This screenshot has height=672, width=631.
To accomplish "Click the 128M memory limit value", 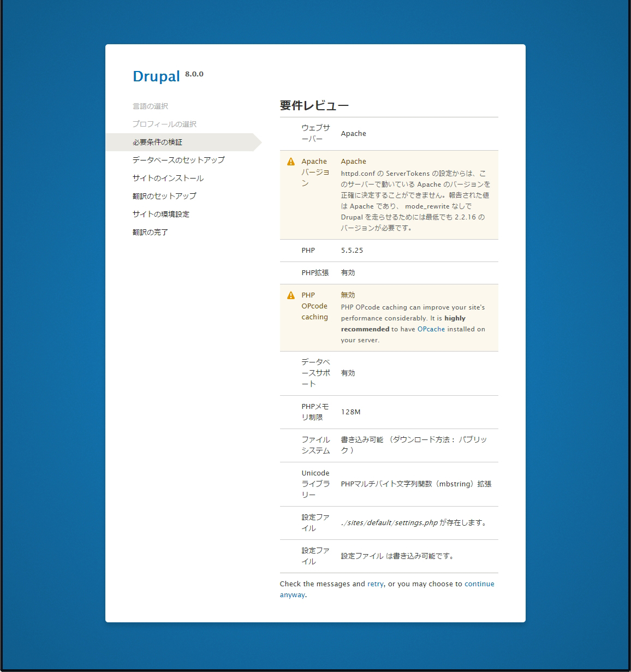I will (350, 412).
